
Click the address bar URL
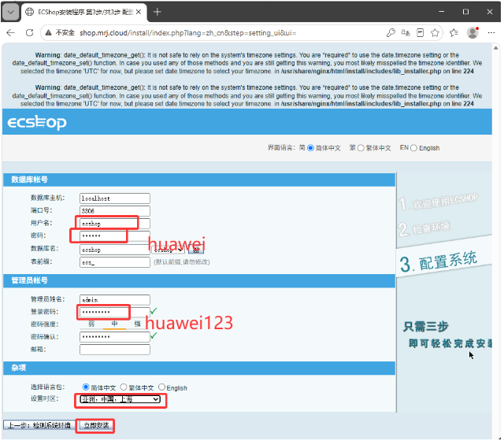(187, 33)
